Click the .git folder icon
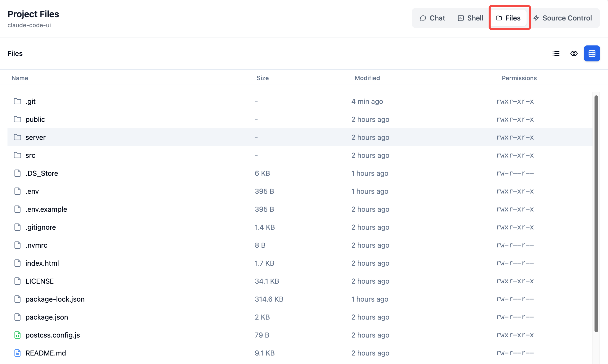608x364 pixels. pyautogui.click(x=17, y=101)
